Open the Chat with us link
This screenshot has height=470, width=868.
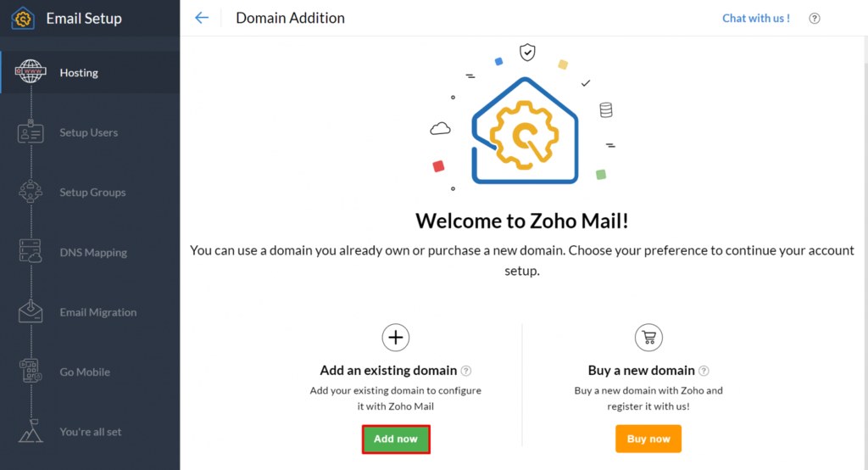click(756, 18)
